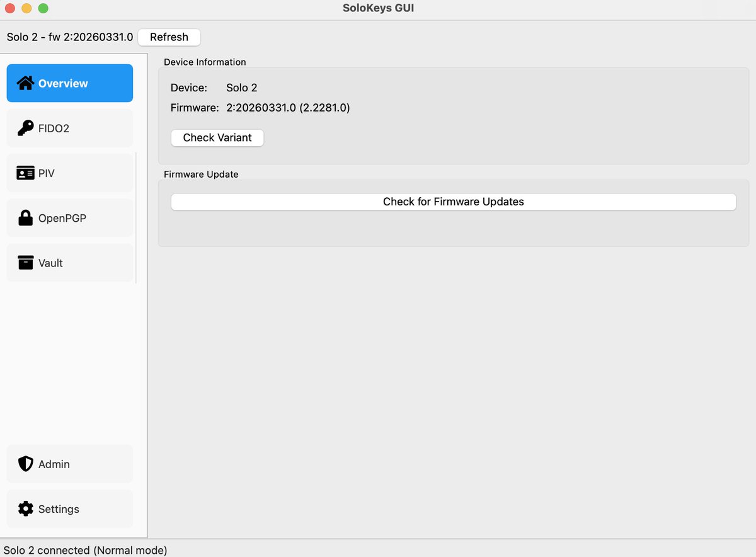This screenshot has height=557, width=756.
Task: Click the "Device:" label
Action: point(189,88)
